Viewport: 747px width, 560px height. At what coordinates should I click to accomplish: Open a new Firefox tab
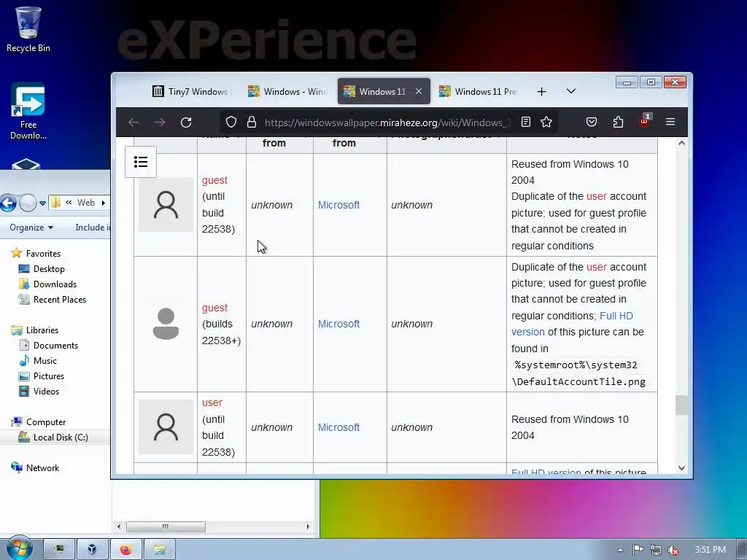[x=542, y=91]
